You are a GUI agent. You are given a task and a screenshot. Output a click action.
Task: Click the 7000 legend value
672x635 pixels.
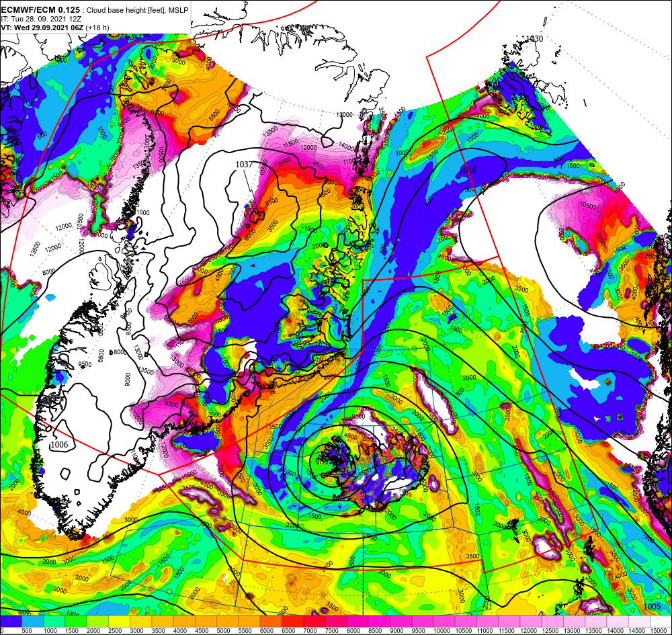tap(310, 631)
